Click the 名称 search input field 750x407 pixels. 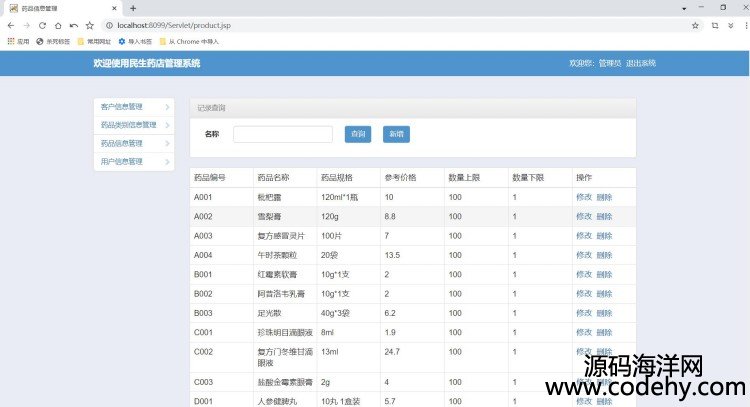pos(283,134)
